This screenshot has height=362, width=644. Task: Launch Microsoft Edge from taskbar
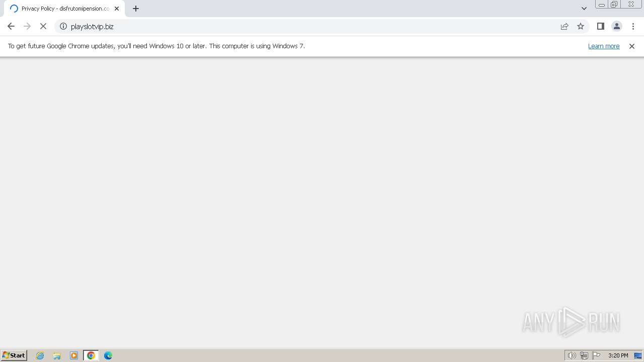coord(108,355)
